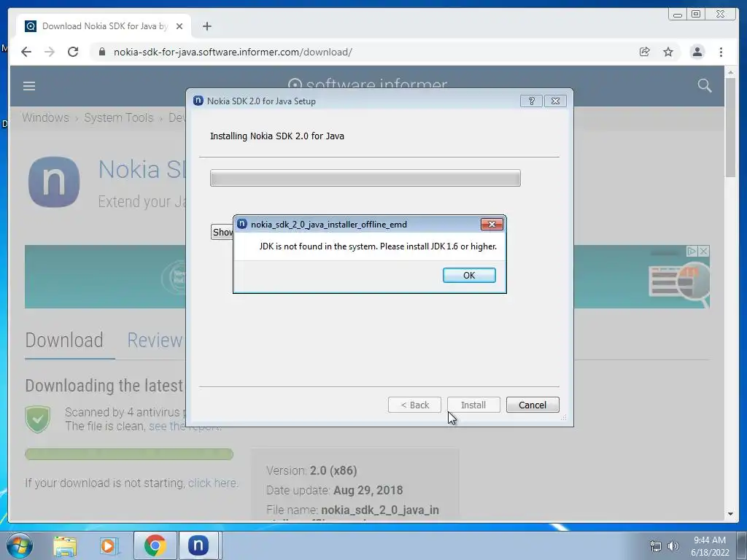This screenshot has height=560, width=747.
Task: Click the 'click here' download link
Action: 212,483
